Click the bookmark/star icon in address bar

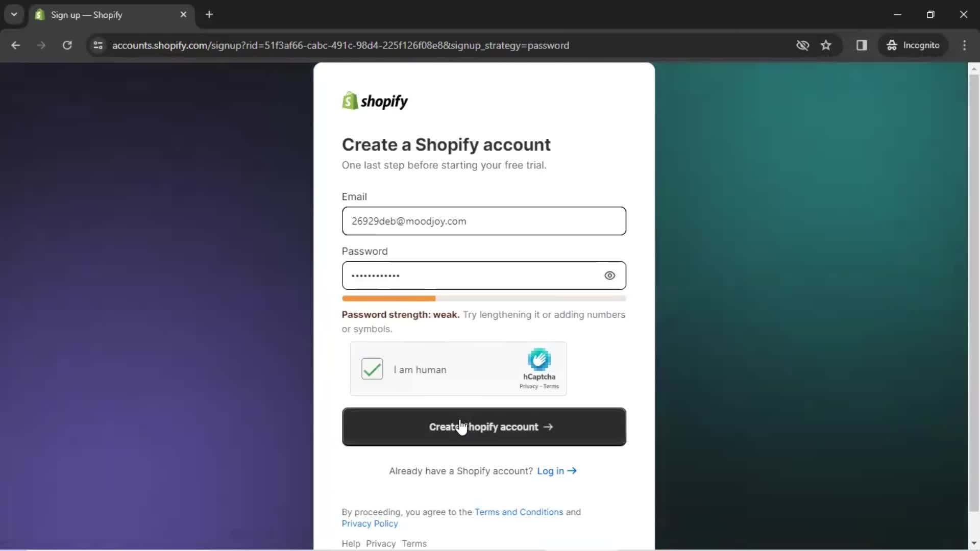[x=826, y=45]
